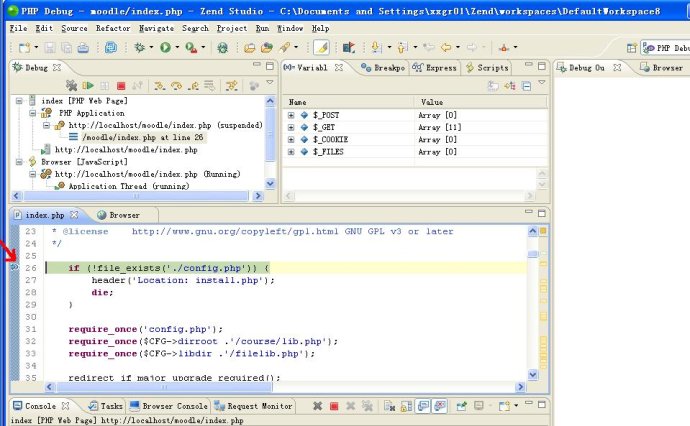The image size is (690, 426).
Task: Open the Navigate menu
Action: pos(156,28)
